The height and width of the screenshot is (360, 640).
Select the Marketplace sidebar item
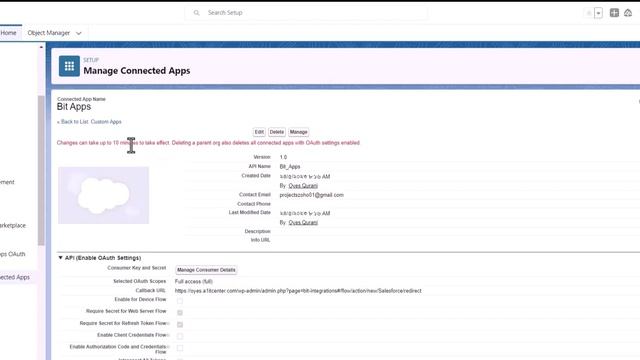click(x=13, y=225)
